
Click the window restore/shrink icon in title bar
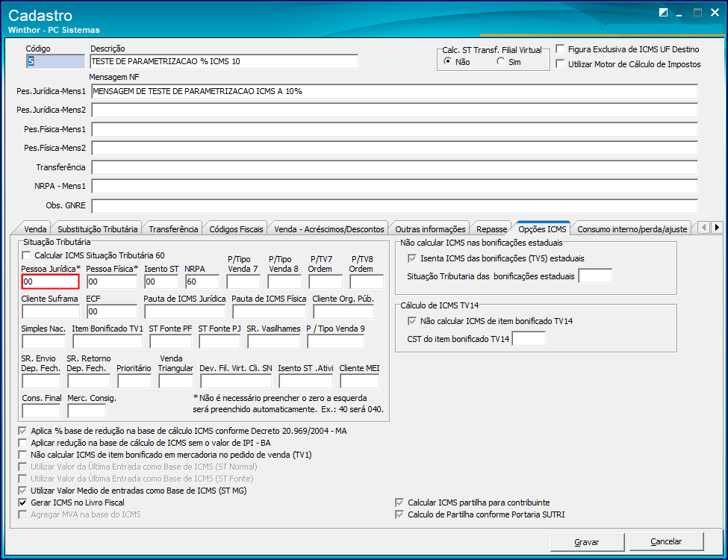664,13
